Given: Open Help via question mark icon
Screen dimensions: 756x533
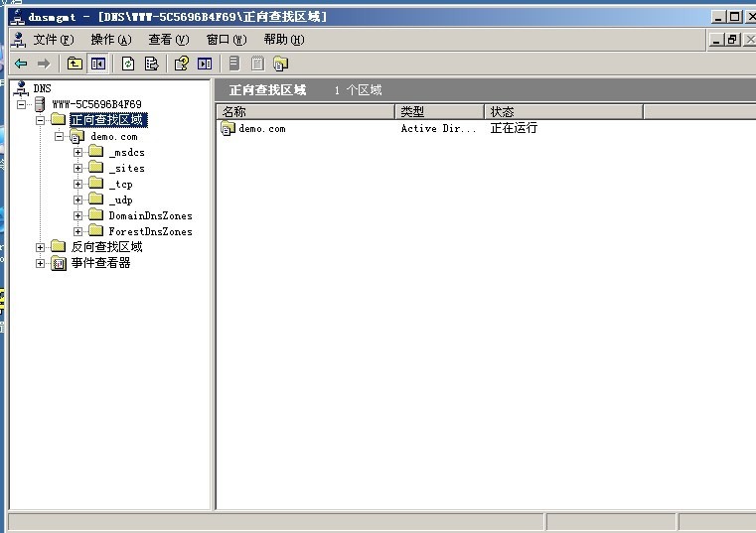Looking at the screenshot, I should click(x=181, y=64).
